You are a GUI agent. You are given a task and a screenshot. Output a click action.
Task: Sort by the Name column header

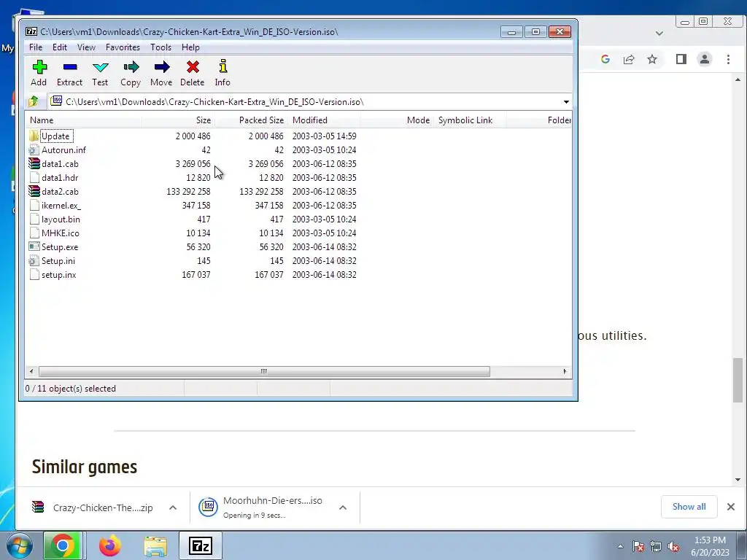point(84,120)
